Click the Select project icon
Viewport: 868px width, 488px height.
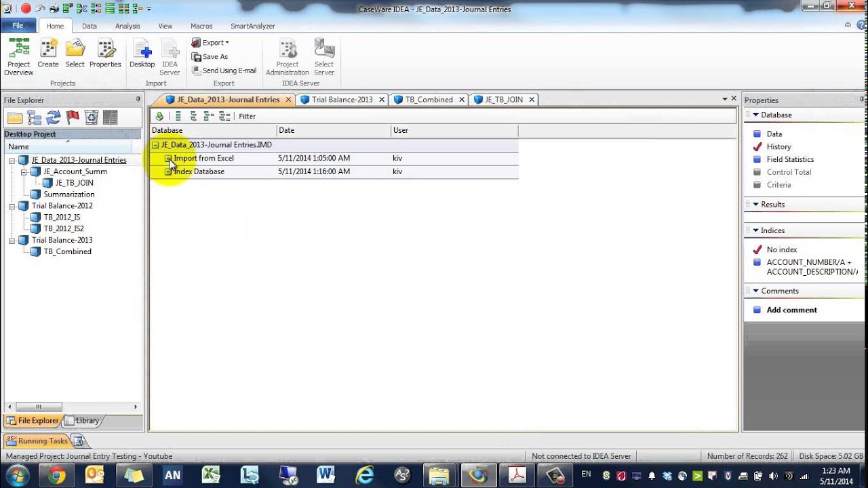click(75, 54)
